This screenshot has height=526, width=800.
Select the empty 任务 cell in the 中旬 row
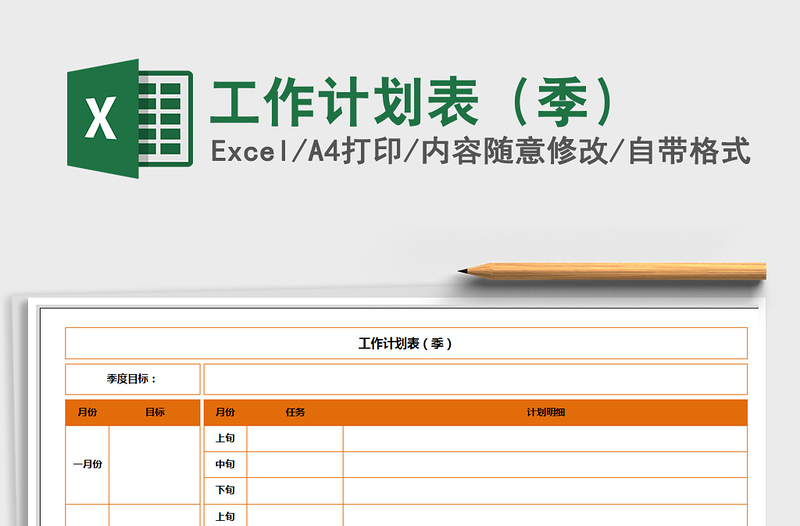click(x=295, y=465)
